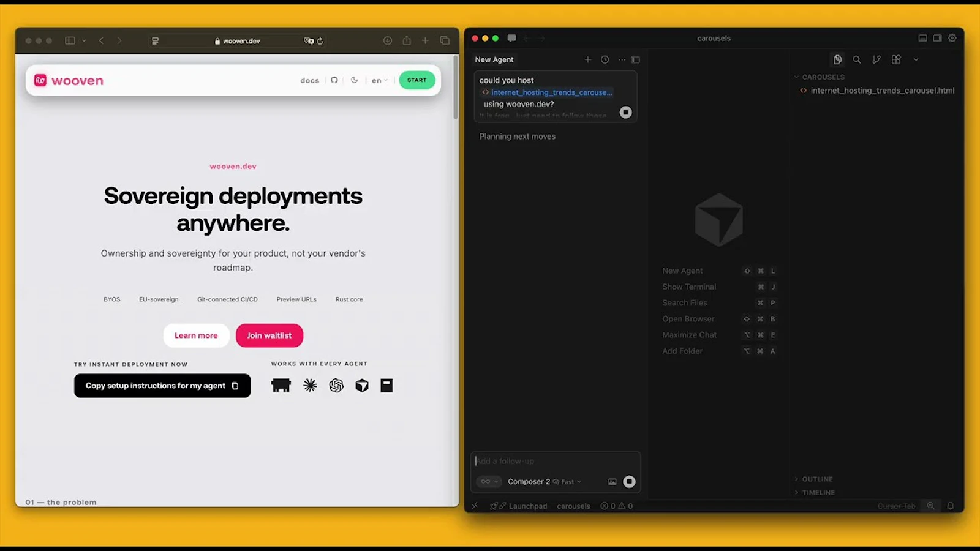The image size is (980, 551).
Task: Click the chat icon in Cursor title bar
Action: click(x=512, y=38)
